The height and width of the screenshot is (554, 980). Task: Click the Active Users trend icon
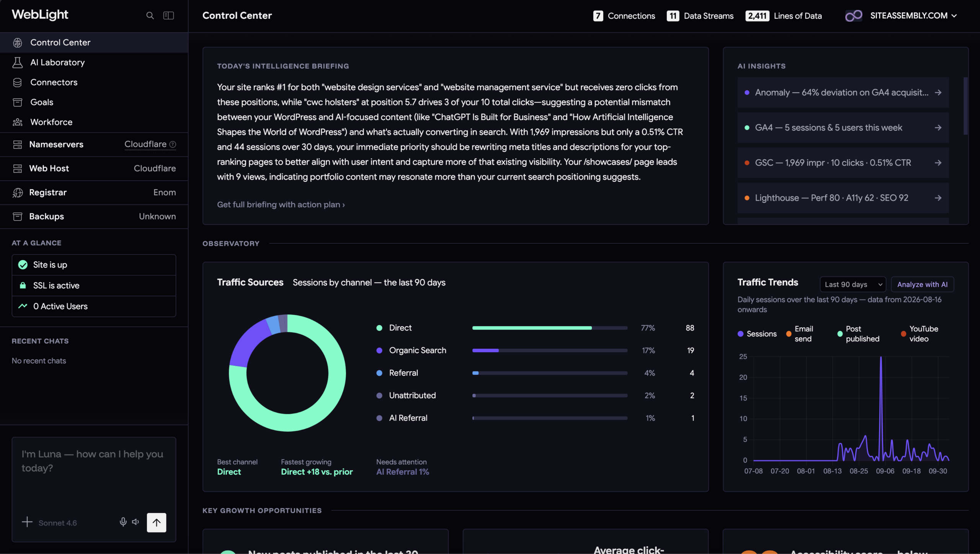tap(23, 306)
